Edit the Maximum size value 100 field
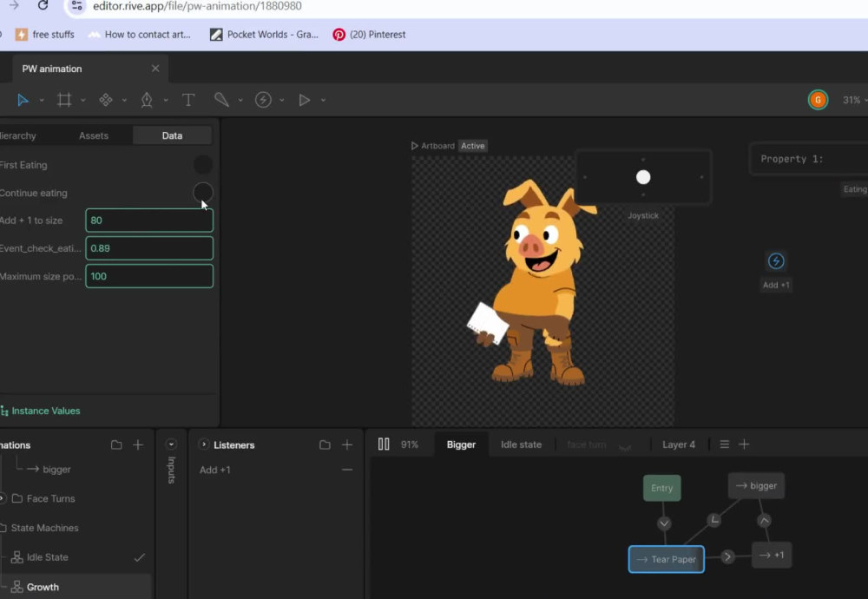This screenshot has width=868, height=599. [149, 276]
